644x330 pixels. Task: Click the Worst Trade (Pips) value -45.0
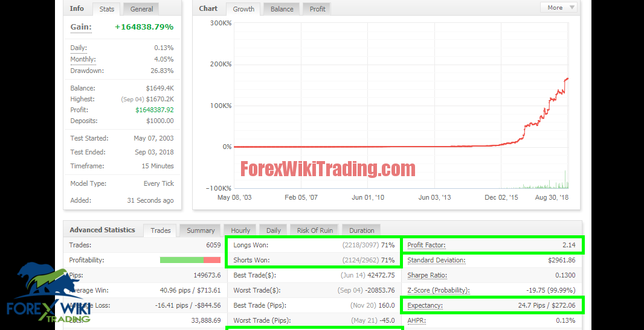click(386, 320)
